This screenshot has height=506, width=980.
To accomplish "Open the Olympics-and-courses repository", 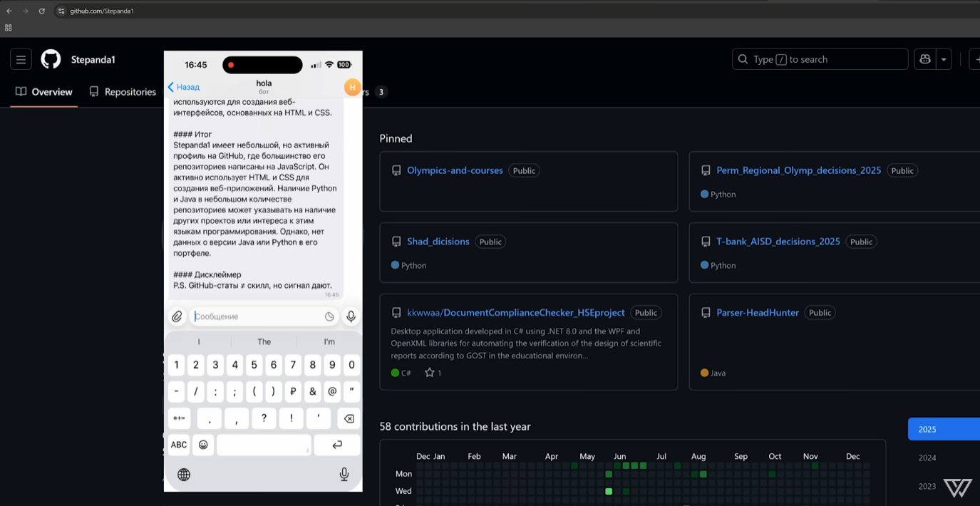I will tap(455, 170).
